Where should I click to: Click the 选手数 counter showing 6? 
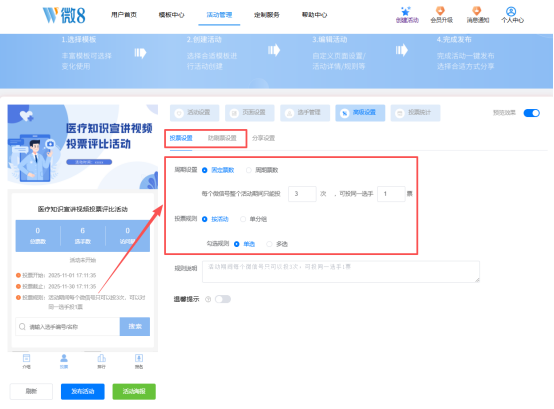(83, 236)
